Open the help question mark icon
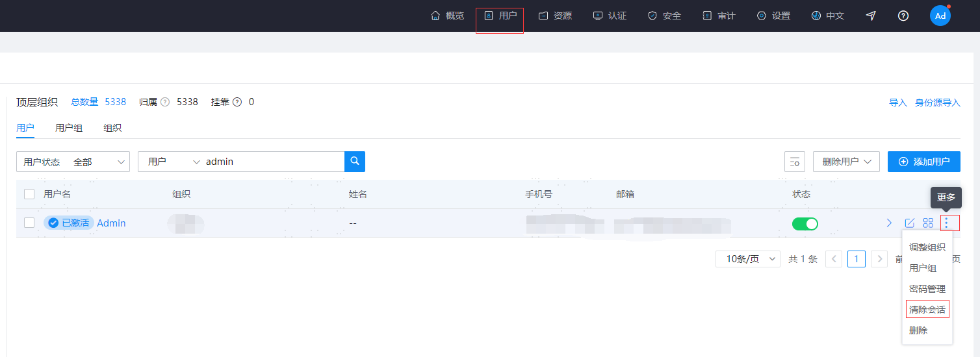This screenshot has width=980, height=357. click(x=903, y=16)
